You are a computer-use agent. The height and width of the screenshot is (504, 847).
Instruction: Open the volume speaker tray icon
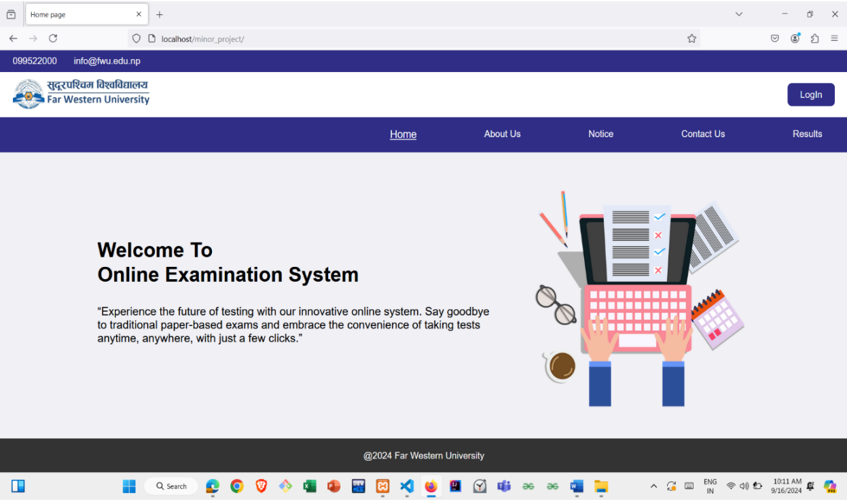pyautogui.click(x=744, y=486)
